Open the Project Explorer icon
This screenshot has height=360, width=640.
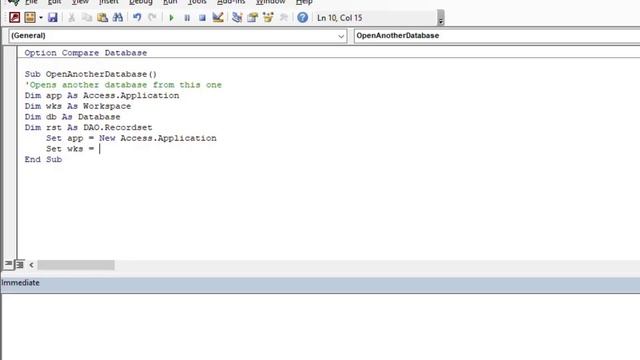coord(237,18)
